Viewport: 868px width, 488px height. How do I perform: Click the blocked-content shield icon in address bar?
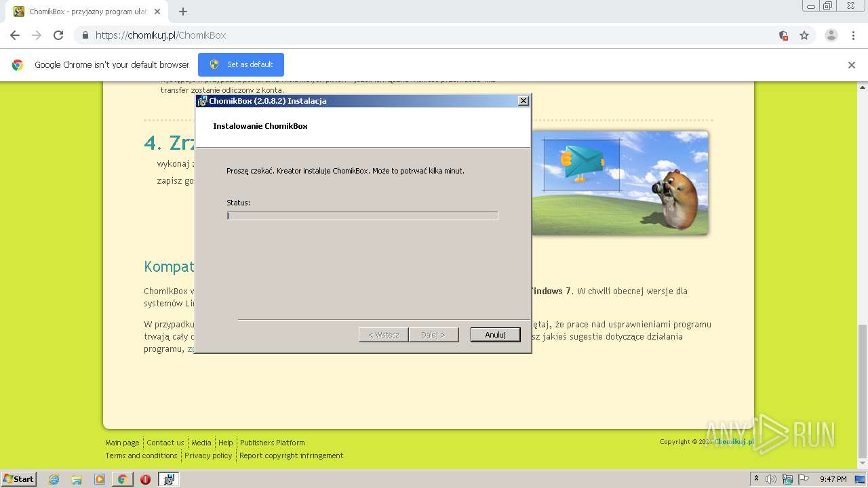pyautogui.click(x=783, y=35)
